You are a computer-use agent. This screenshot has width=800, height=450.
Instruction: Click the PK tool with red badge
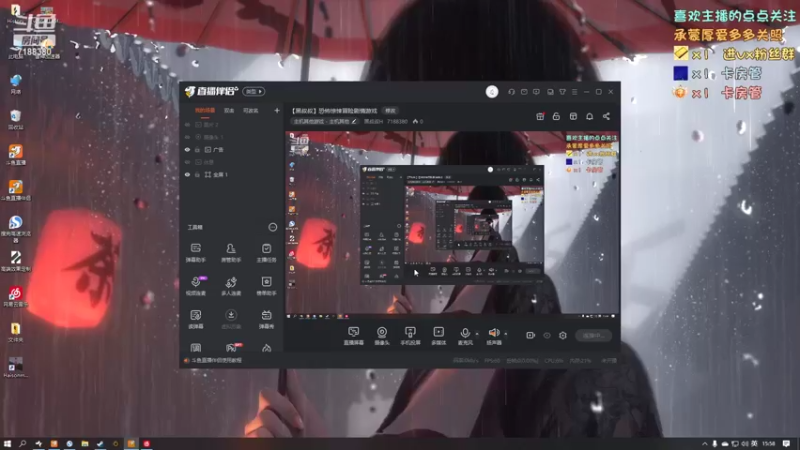pyautogui.click(x=231, y=348)
